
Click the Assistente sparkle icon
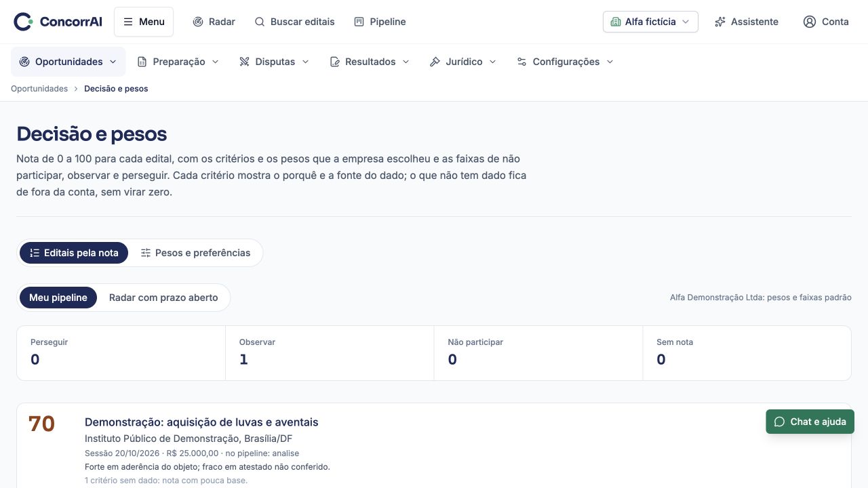pyautogui.click(x=720, y=22)
